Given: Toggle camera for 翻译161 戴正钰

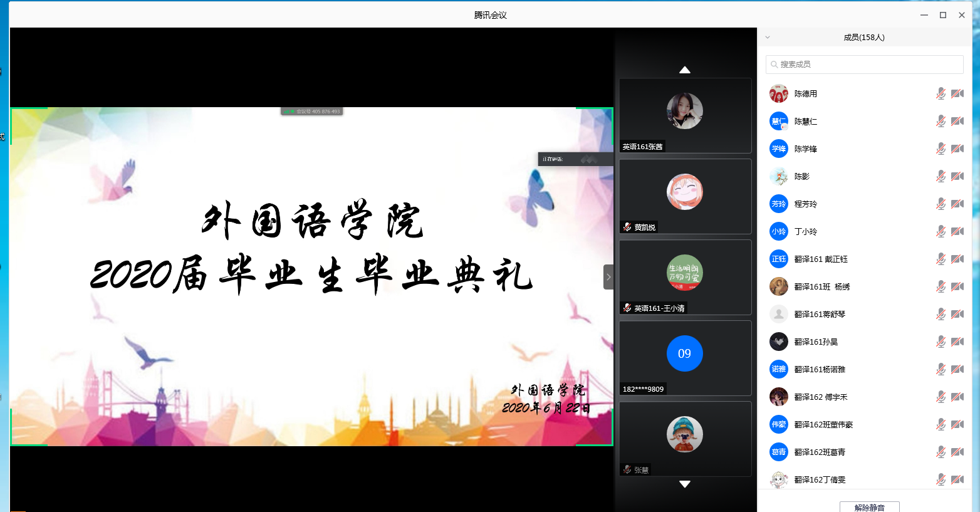Looking at the screenshot, I should click(957, 259).
